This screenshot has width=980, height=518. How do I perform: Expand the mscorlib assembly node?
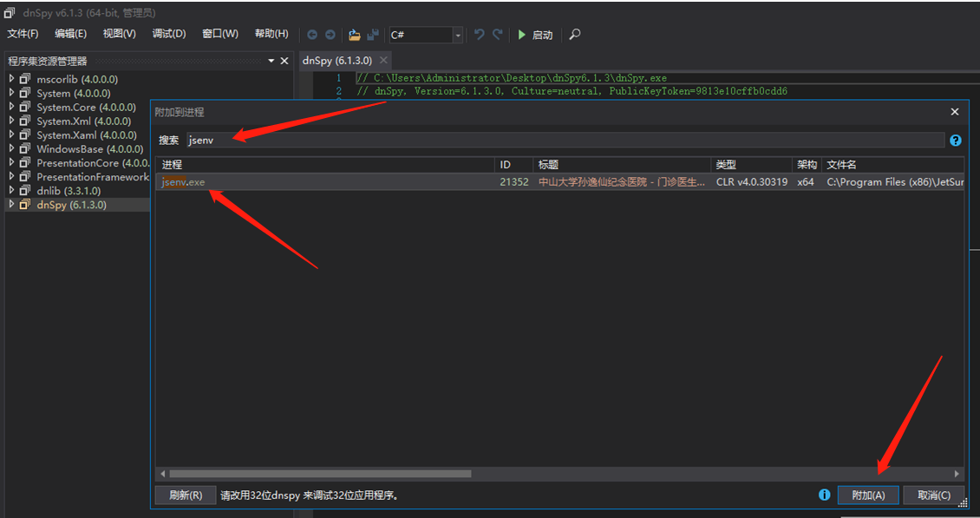click(x=12, y=78)
